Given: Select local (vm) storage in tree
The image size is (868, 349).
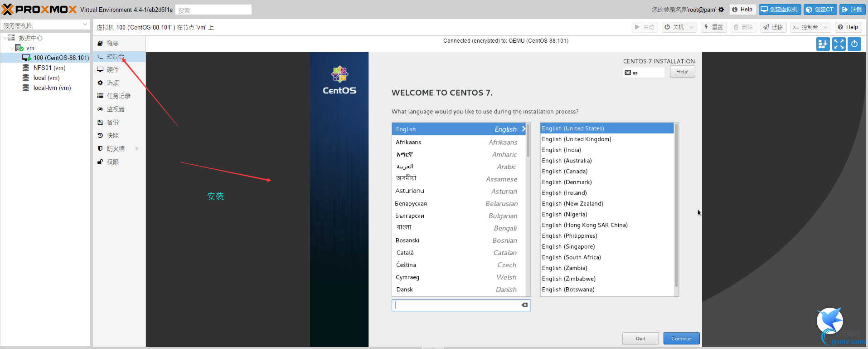Looking at the screenshot, I should [x=45, y=78].
